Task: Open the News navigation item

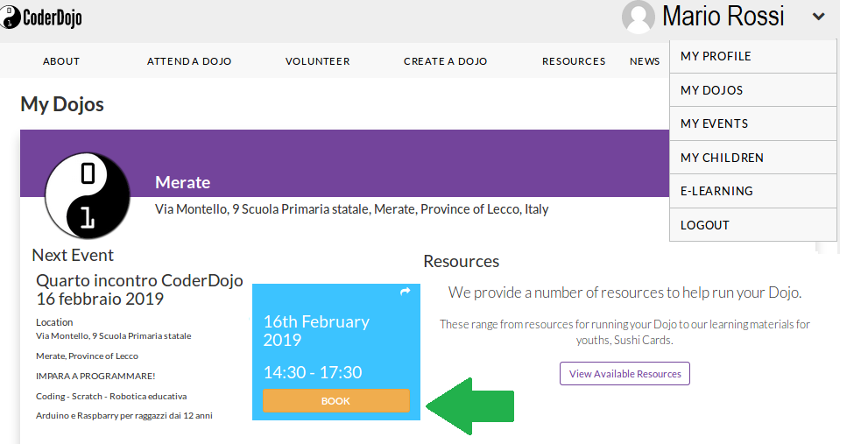Action: 645,61
